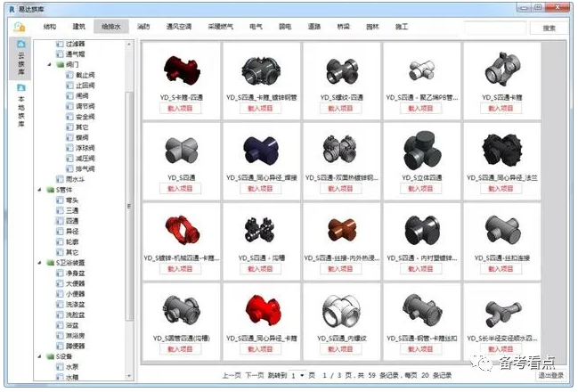The width and height of the screenshot is (578, 392).
Task: Select the 小便器 tree item
Action: pyautogui.click(x=76, y=294)
